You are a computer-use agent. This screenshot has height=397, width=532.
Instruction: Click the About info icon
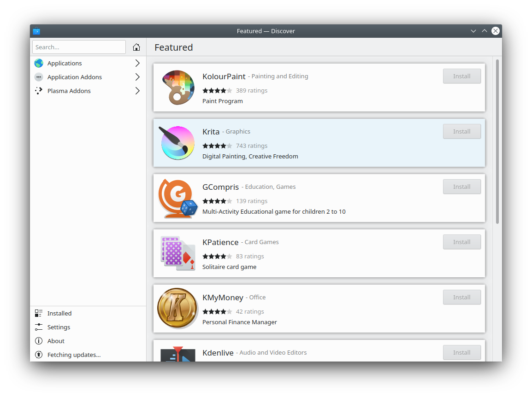coord(39,341)
